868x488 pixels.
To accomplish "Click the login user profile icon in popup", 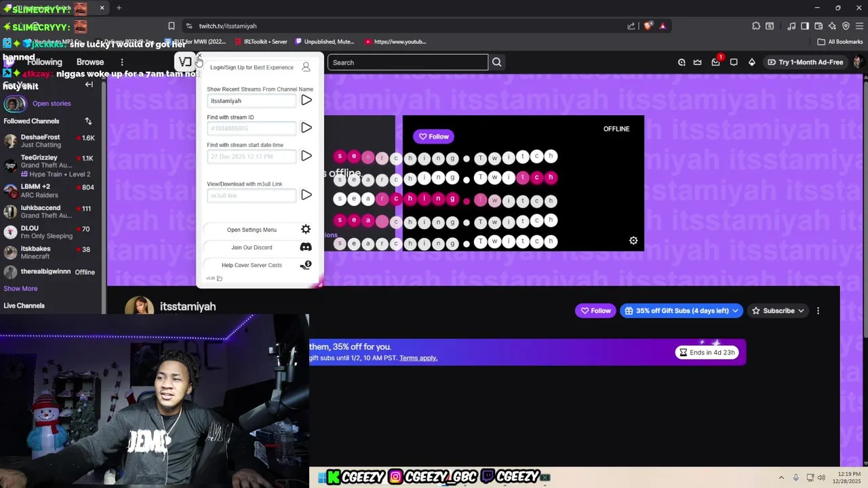I will [306, 67].
